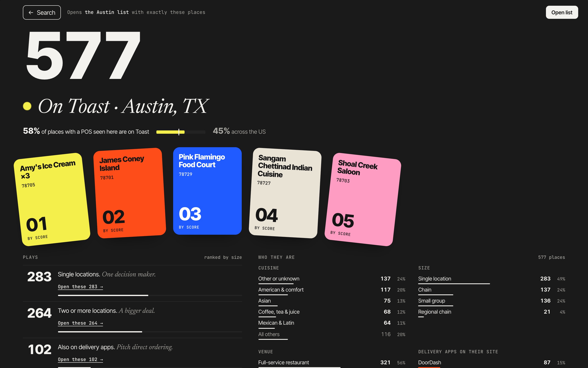Image resolution: width=588 pixels, height=368 pixels.
Task: Open the James Coney Island card
Action: coord(130,193)
